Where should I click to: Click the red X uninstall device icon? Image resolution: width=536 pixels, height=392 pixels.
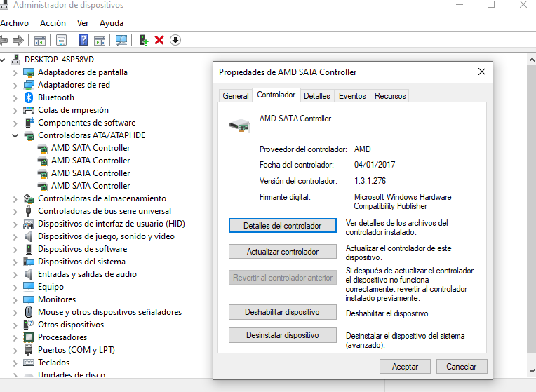(x=159, y=41)
